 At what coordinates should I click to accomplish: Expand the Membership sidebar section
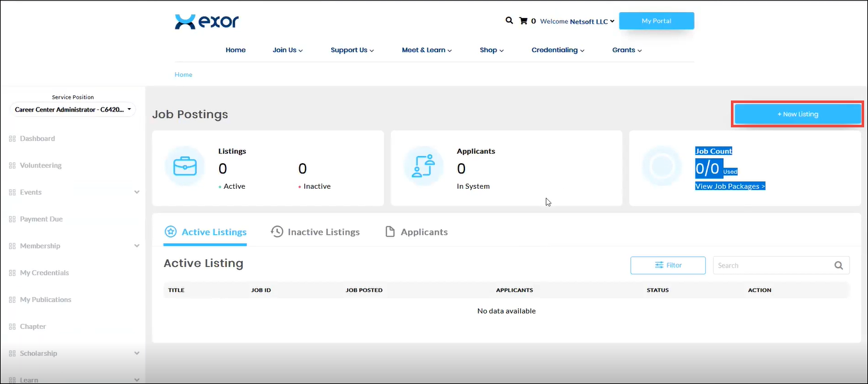136,246
